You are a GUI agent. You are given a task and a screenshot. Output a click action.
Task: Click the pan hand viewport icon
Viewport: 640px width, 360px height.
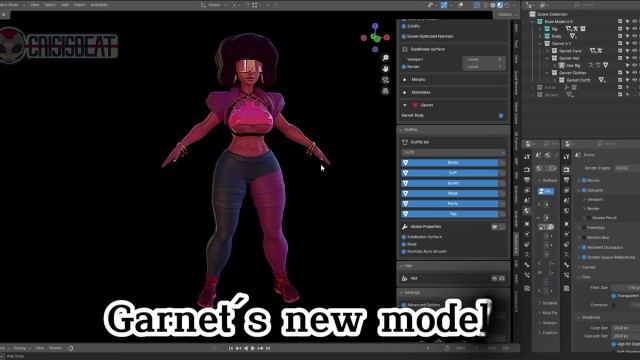coord(385,69)
